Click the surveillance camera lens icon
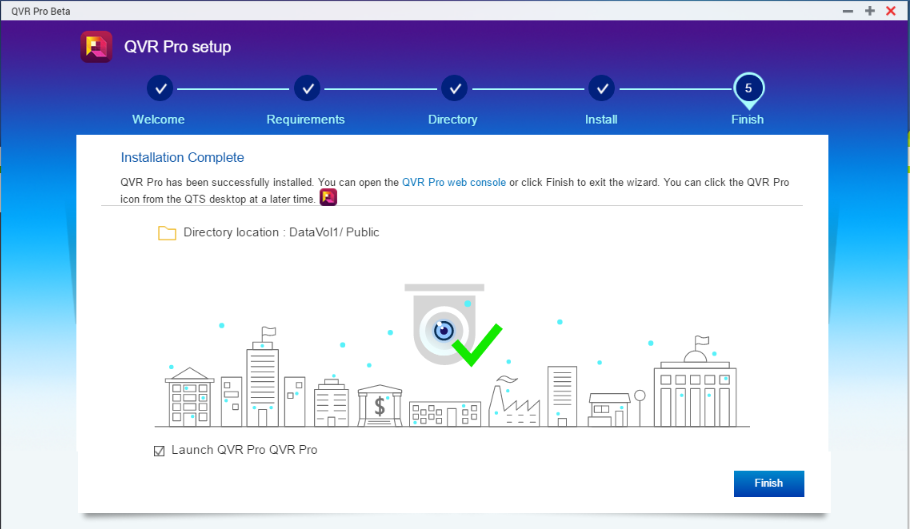Image resolution: width=910 pixels, height=529 pixels. point(443,329)
